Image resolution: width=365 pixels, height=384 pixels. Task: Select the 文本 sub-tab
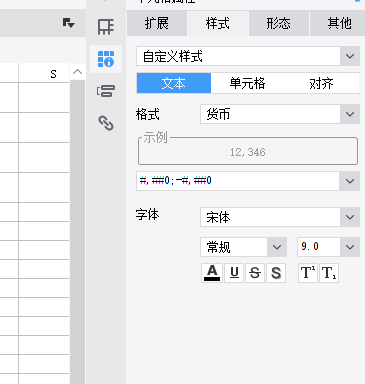[x=174, y=83]
